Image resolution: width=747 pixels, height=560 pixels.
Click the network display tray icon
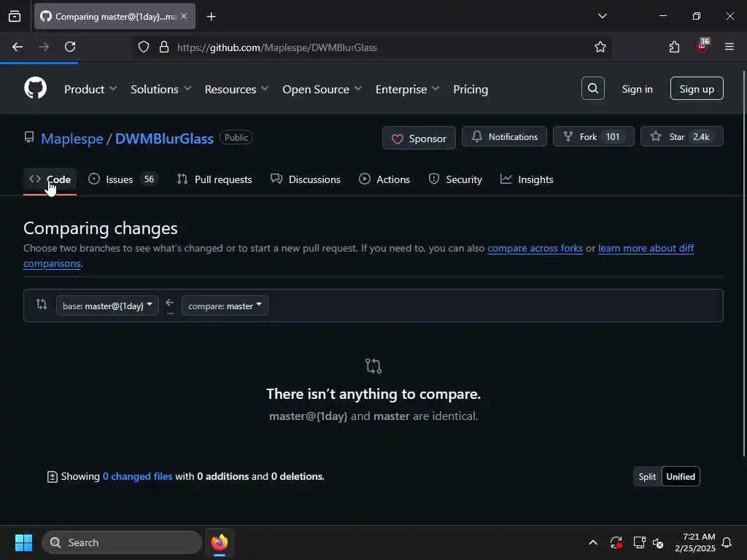pyautogui.click(x=639, y=542)
